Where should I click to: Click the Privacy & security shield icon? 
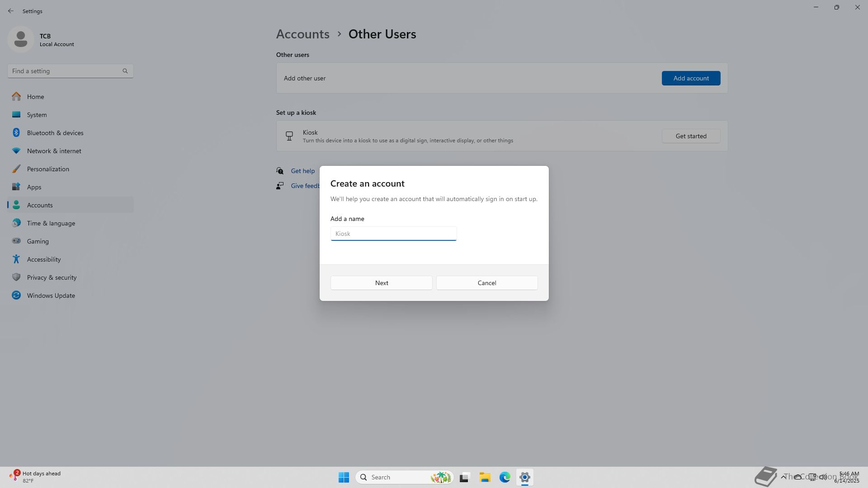[x=16, y=277]
